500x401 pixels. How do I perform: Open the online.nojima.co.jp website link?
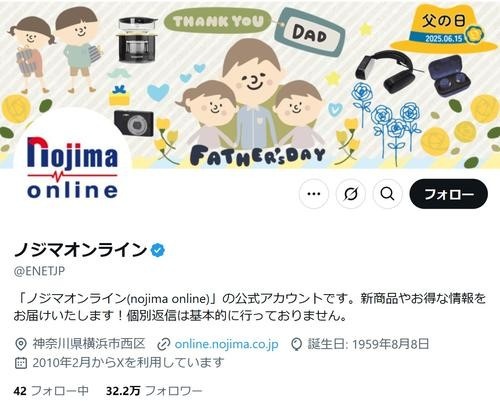pos(226,344)
